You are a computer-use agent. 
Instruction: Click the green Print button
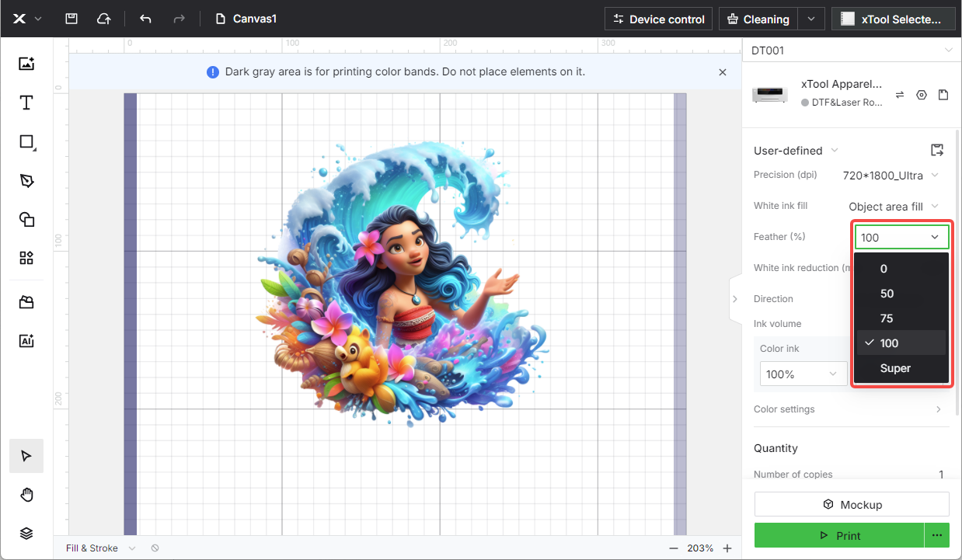pyautogui.click(x=839, y=535)
